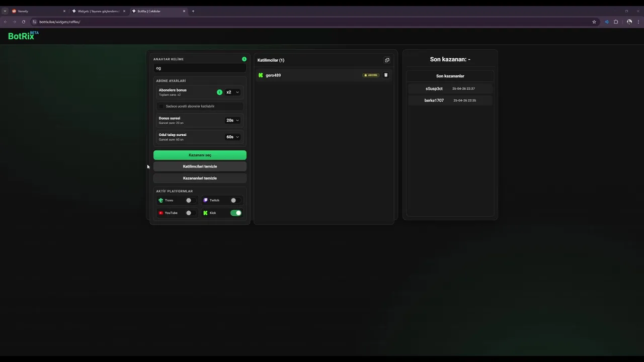644x362 pixels.
Task: Click the 'Katilimcilari temizle' button
Action: [200, 166]
